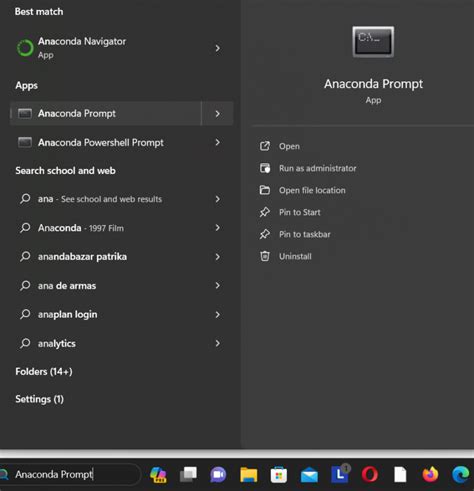474x491 pixels.
Task: Click Anaconda Powershell Prompt terminal icon
Action: pyautogui.click(x=25, y=142)
